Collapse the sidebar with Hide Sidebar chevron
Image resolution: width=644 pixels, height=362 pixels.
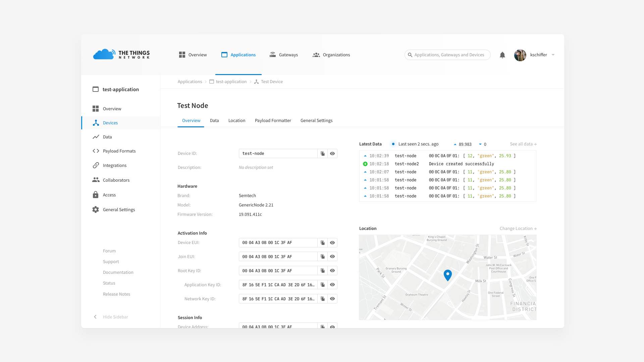(95, 316)
